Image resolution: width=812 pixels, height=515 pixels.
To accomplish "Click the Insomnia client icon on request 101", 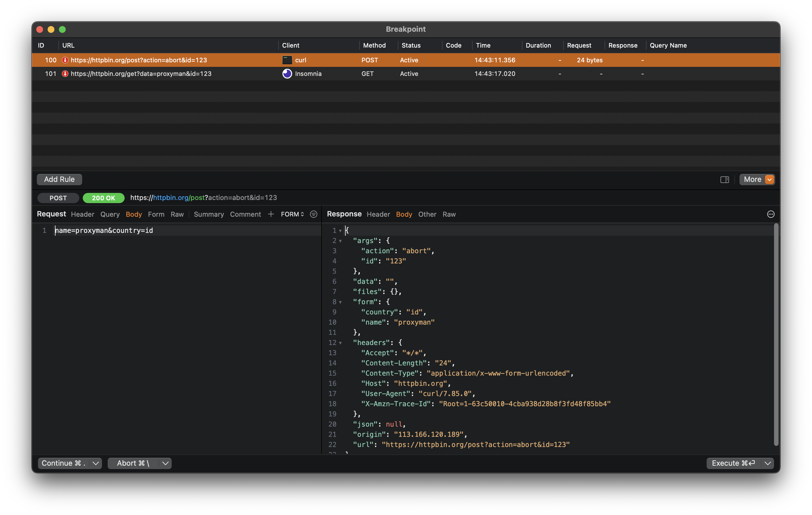I will tap(287, 74).
